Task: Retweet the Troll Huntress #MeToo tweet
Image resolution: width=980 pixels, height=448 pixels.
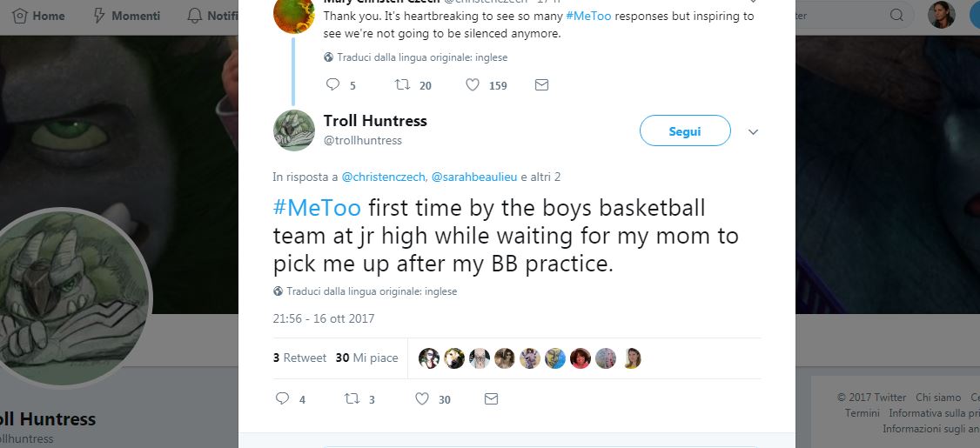Action: tap(352, 399)
